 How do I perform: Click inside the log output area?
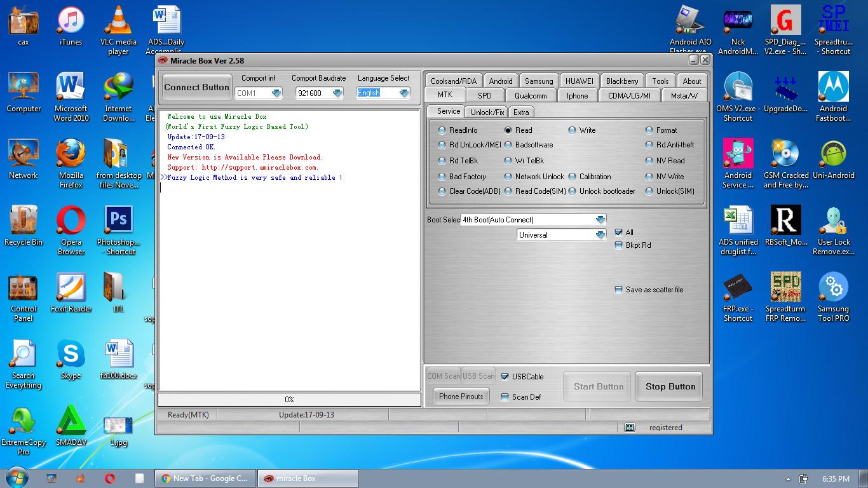tap(289, 250)
